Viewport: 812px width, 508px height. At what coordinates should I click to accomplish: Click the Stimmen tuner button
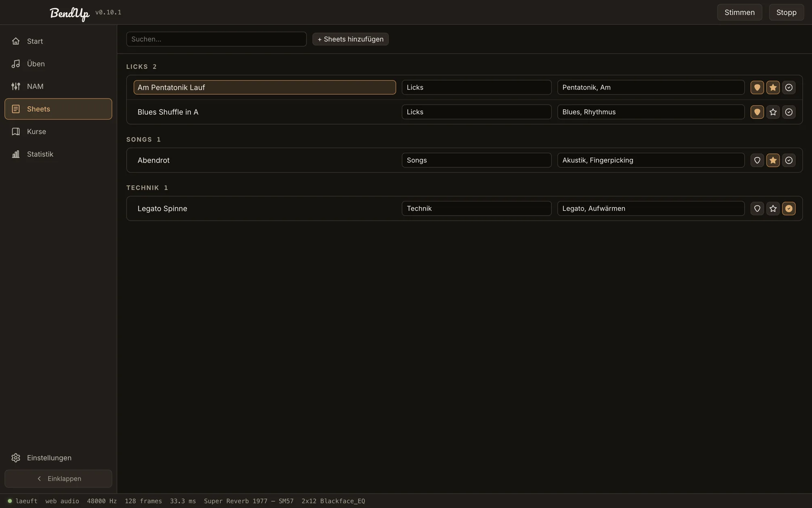[739, 12]
